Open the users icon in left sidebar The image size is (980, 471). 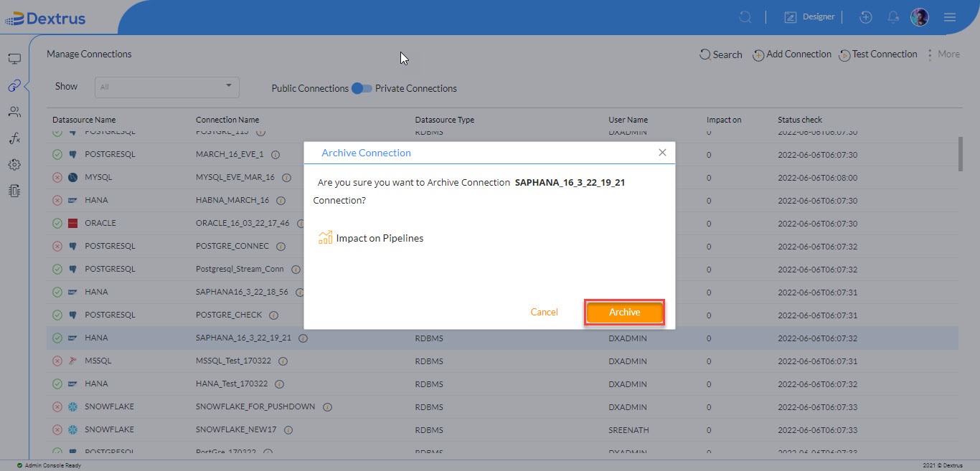point(14,112)
